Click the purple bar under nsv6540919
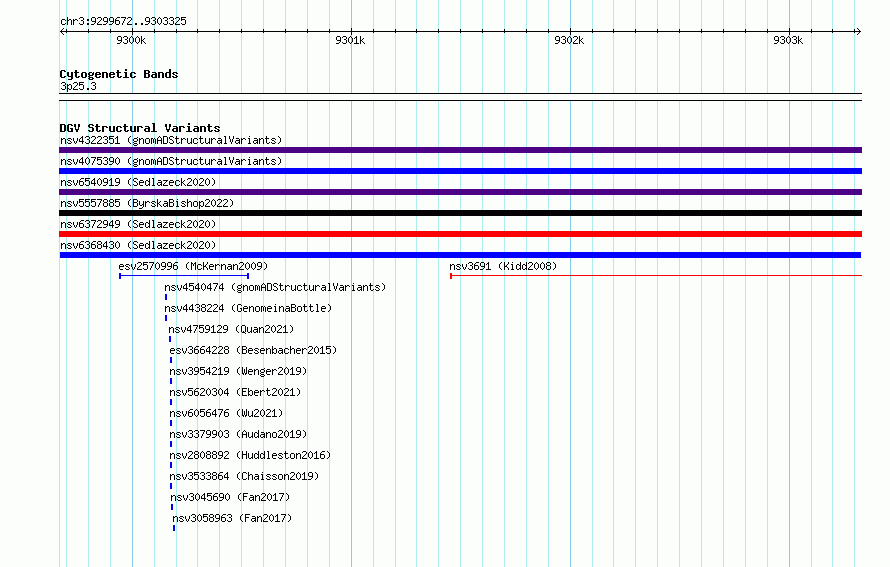The image size is (890, 567). click(460, 192)
